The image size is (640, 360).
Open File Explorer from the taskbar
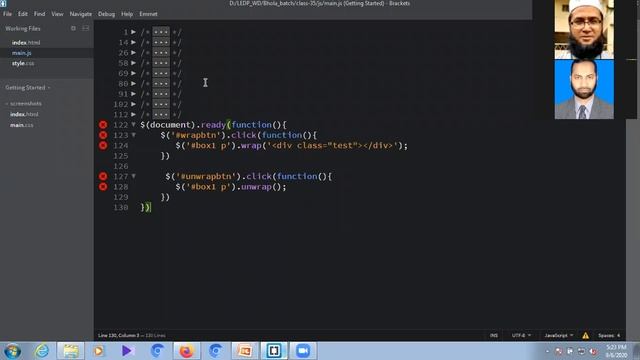(x=70, y=351)
